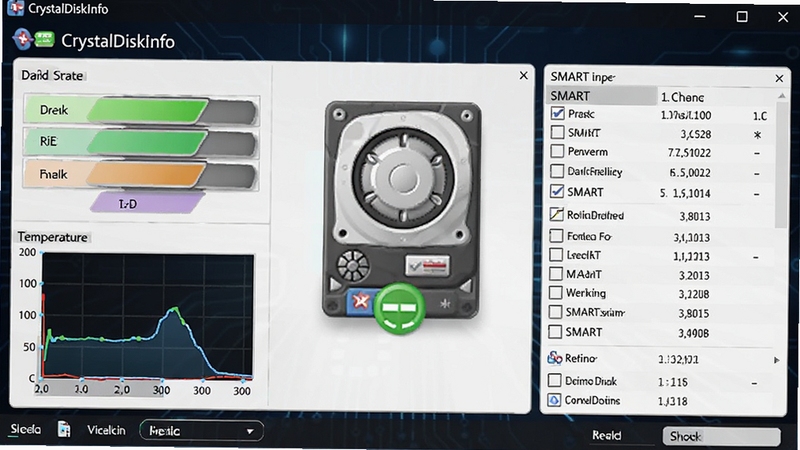This screenshot has width=800, height=450.
Task: Click the SMART column header
Action: click(x=602, y=96)
